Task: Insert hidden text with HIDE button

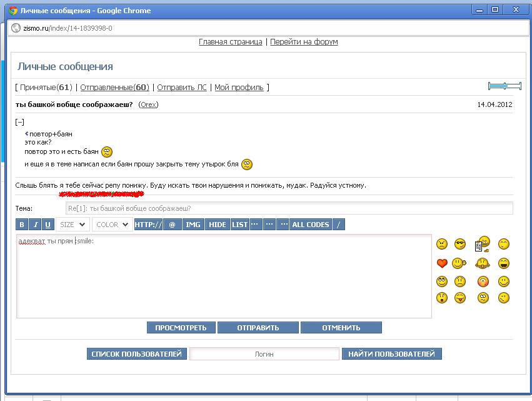Action: (217, 225)
